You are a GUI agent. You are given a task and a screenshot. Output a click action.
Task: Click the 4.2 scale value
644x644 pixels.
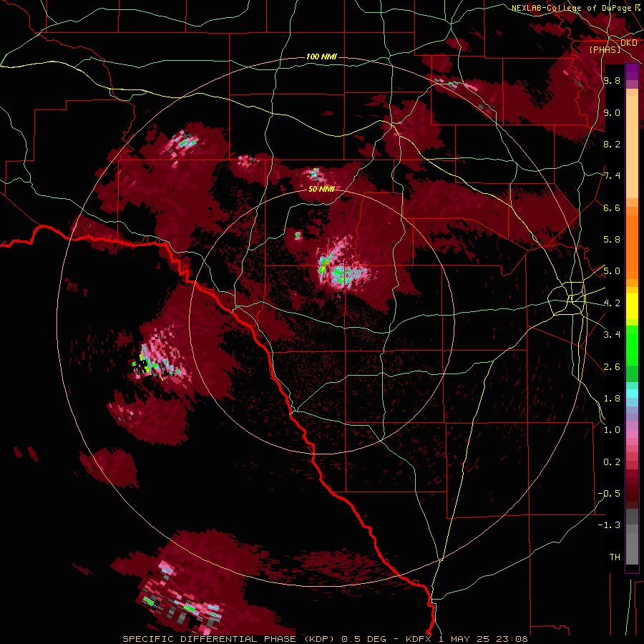coord(612,303)
